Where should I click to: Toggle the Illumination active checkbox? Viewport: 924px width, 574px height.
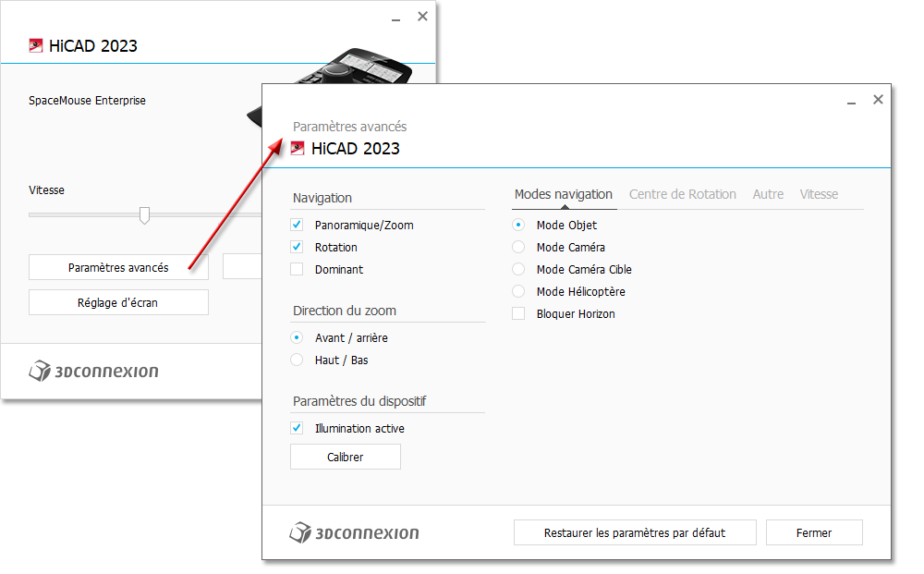[x=297, y=428]
